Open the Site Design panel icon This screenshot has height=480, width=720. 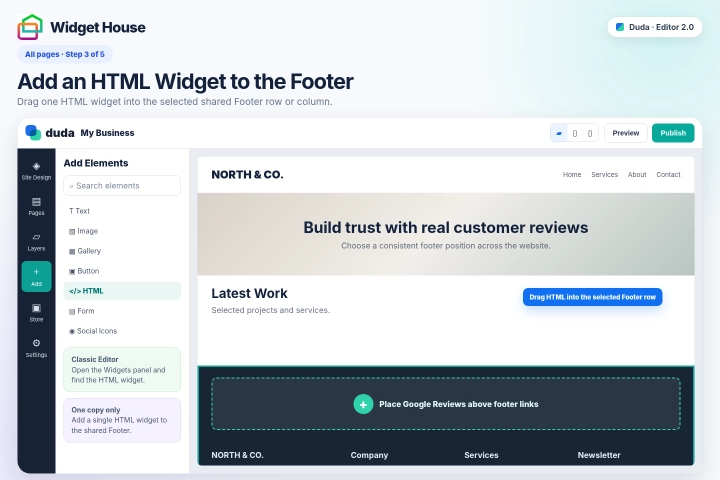click(36, 171)
